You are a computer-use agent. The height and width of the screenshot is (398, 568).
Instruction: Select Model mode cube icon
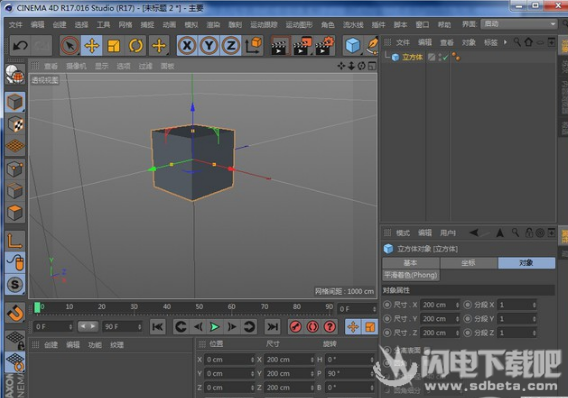coord(14,102)
